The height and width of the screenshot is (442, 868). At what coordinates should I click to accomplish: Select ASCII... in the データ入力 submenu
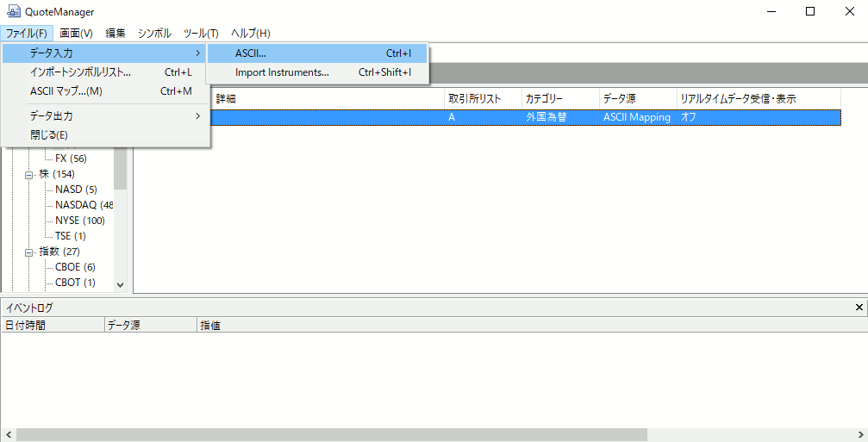(250, 53)
